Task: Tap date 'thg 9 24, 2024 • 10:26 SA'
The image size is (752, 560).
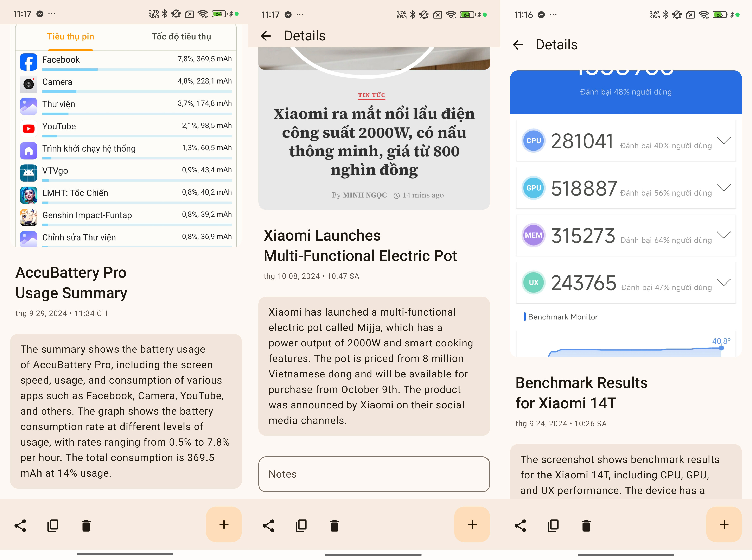Action: coord(561,424)
